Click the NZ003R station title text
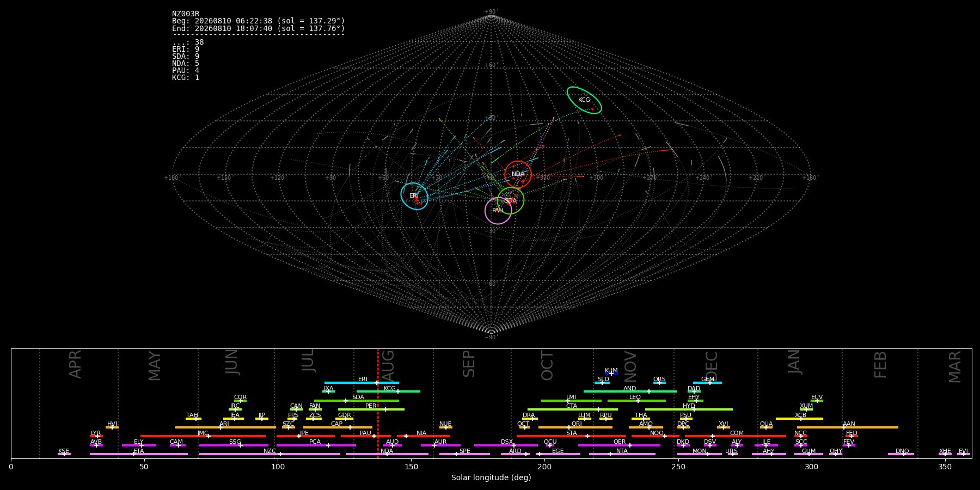 [x=186, y=14]
